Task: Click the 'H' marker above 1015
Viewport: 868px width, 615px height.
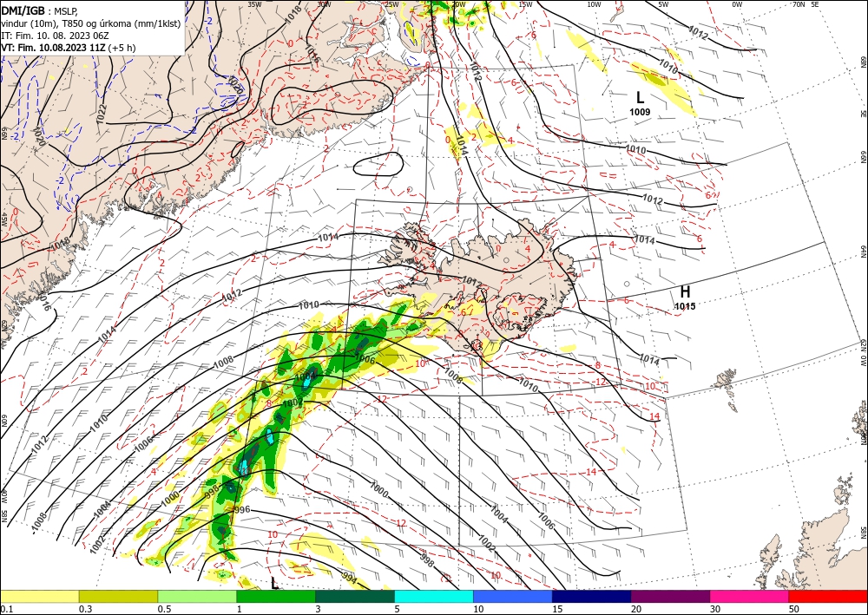Action: 685,292
